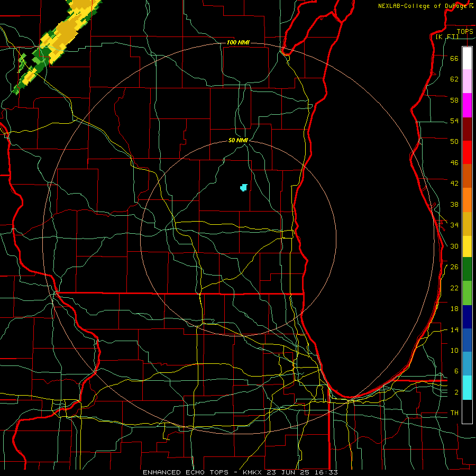
Task: Select the light green legend swatch
Action: [x=467, y=293]
